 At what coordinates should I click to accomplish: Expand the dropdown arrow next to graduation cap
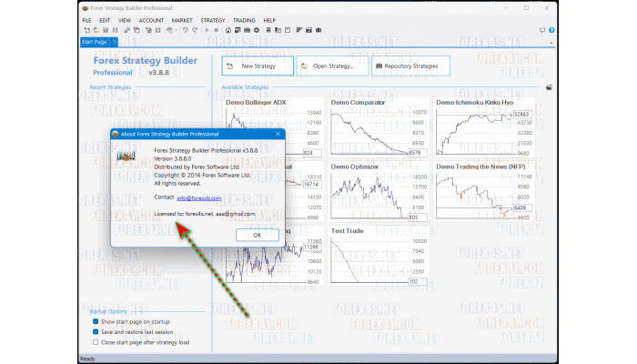(x=176, y=30)
